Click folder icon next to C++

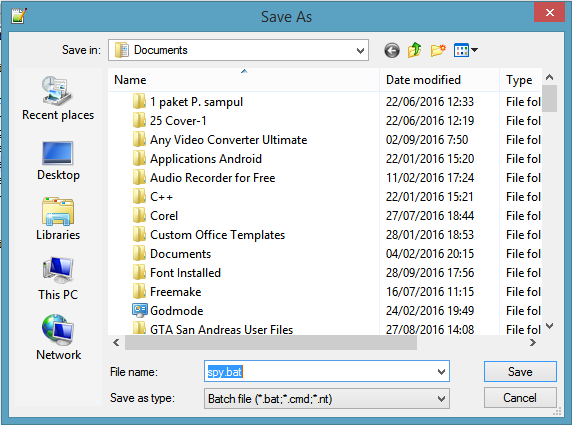pyautogui.click(x=139, y=196)
